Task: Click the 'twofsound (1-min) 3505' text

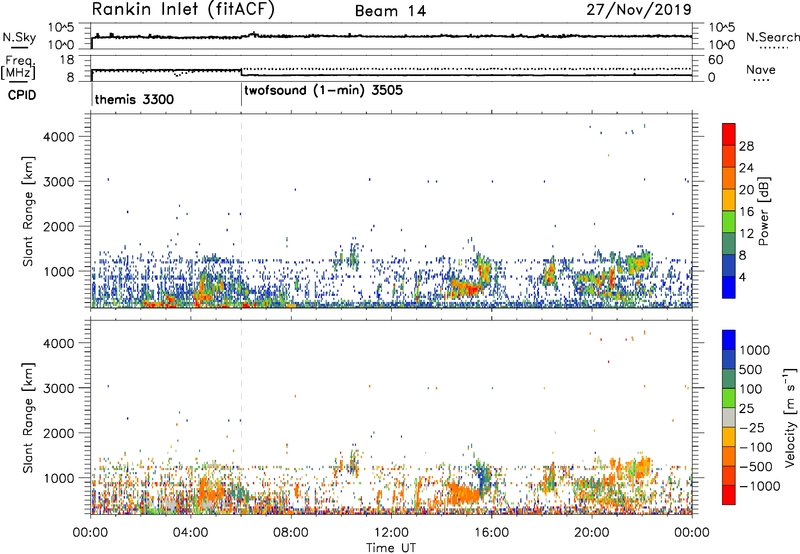Action: pyautogui.click(x=323, y=91)
